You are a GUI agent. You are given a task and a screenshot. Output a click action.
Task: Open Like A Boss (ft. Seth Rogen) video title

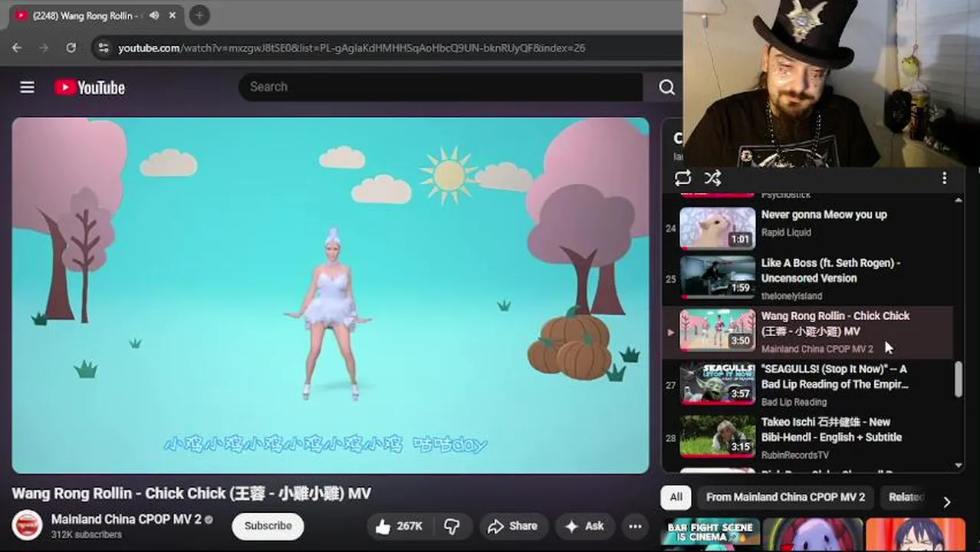click(830, 271)
